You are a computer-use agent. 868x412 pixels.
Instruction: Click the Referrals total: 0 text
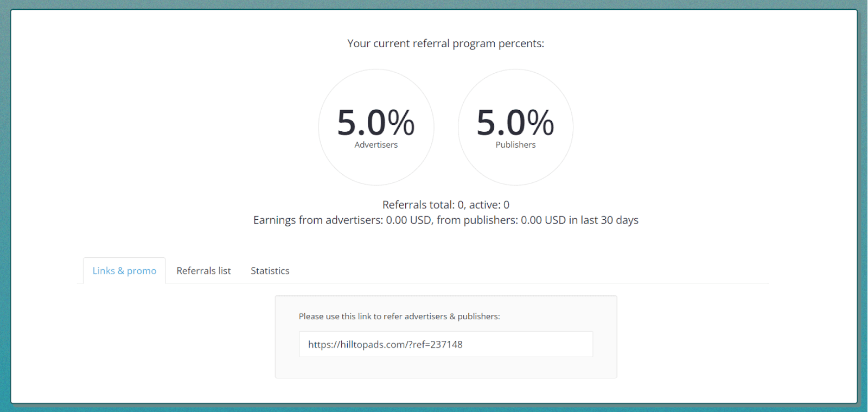tap(423, 205)
